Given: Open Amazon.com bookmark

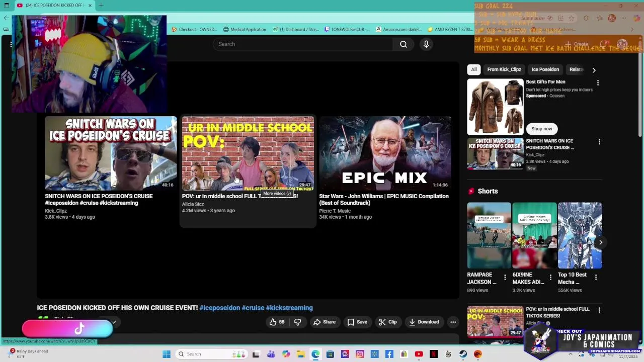Looking at the screenshot, I should [399, 29].
